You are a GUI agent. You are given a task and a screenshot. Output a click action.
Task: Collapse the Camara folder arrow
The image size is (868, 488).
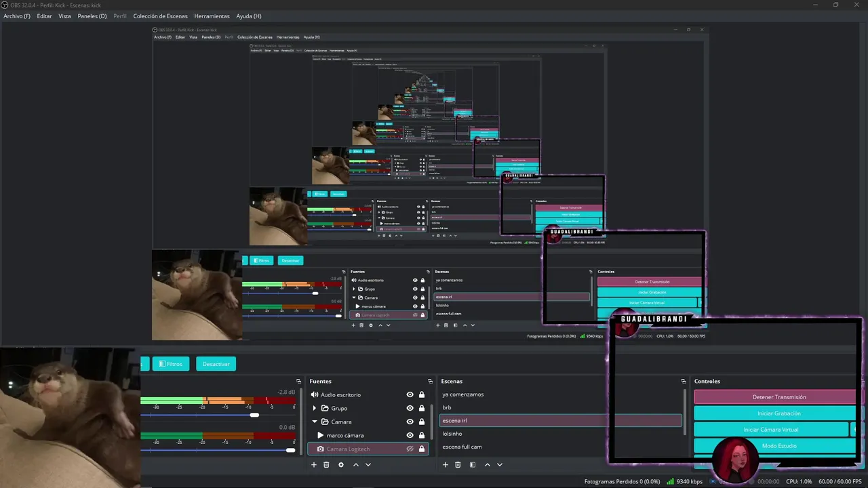[x=314, y=422]
